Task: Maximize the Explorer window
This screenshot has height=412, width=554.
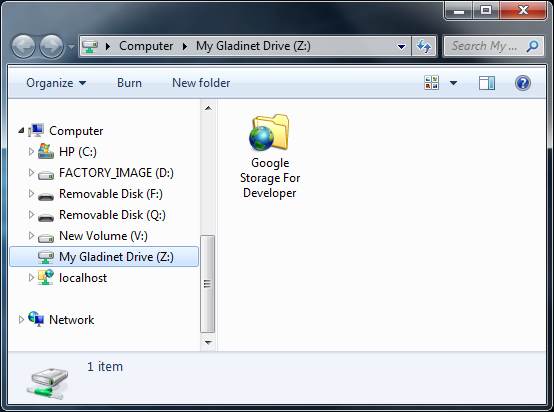Action: click(x=486, y=11)
